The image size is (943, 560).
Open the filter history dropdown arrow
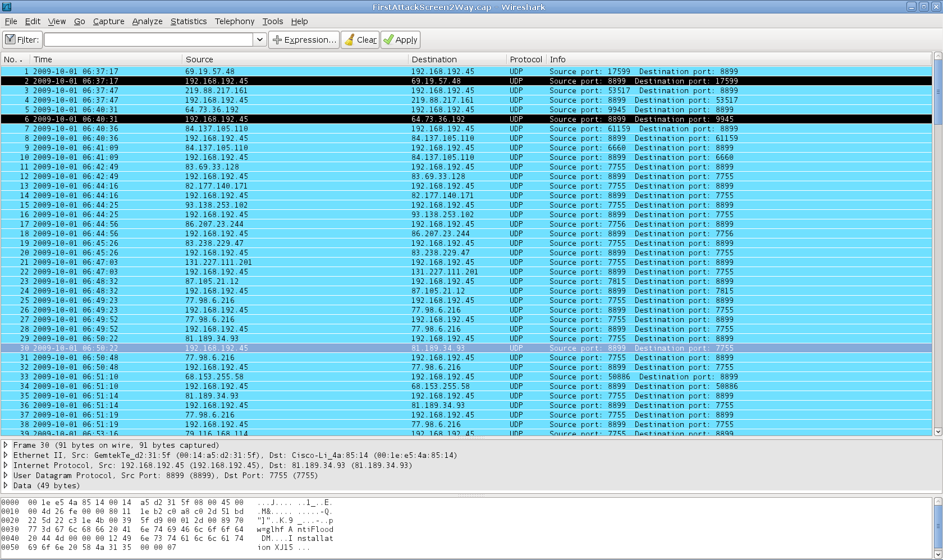[259, 40]
